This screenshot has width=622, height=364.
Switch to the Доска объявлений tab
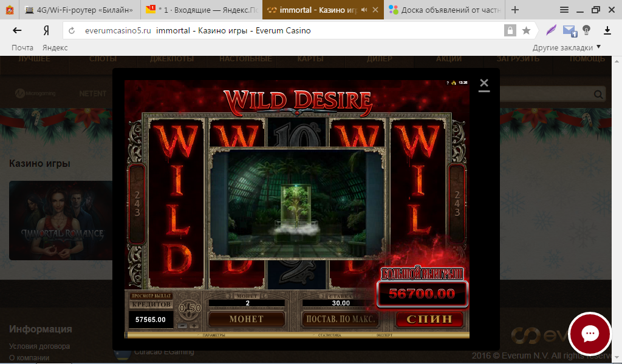coord(444,10)
